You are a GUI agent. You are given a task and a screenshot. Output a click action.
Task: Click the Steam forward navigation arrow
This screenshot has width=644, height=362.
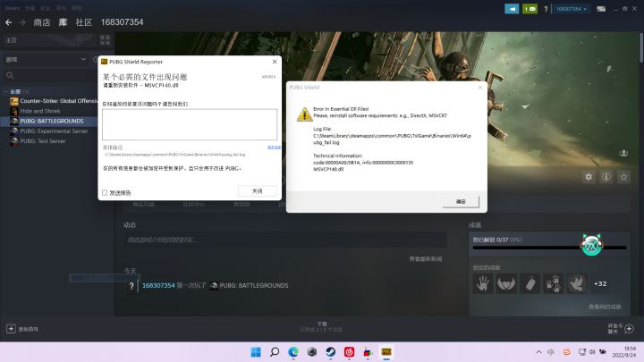point(22,22)
